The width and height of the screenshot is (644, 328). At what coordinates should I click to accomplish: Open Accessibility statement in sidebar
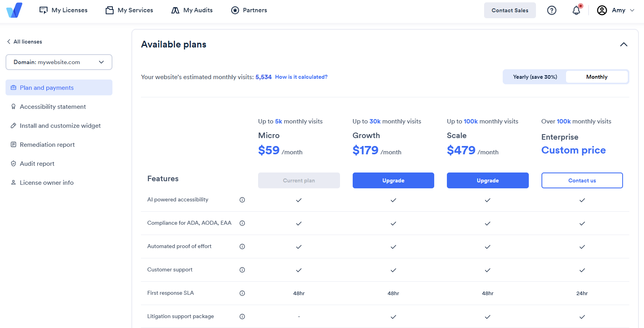click(x=53, y=107)
